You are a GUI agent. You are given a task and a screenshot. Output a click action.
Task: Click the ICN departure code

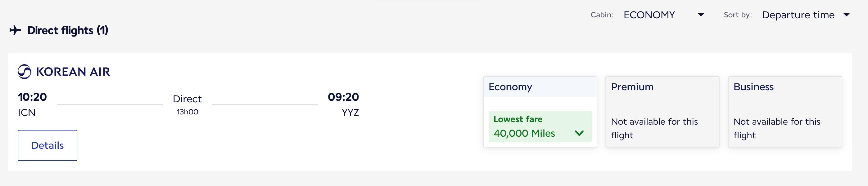[27, 112]
